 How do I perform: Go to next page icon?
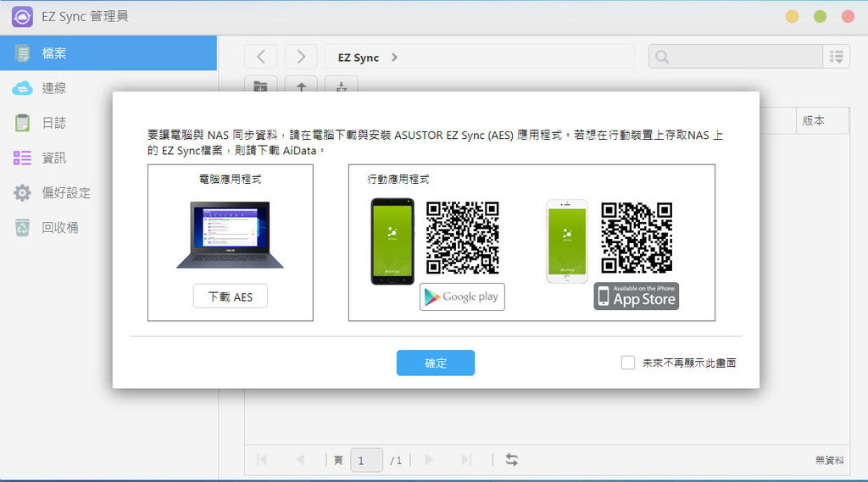[x=428, y=459]
